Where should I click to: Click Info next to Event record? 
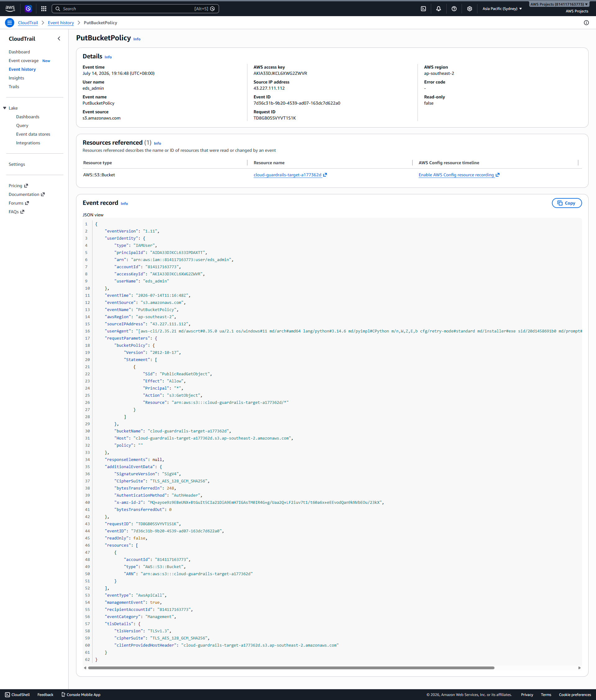124,204
